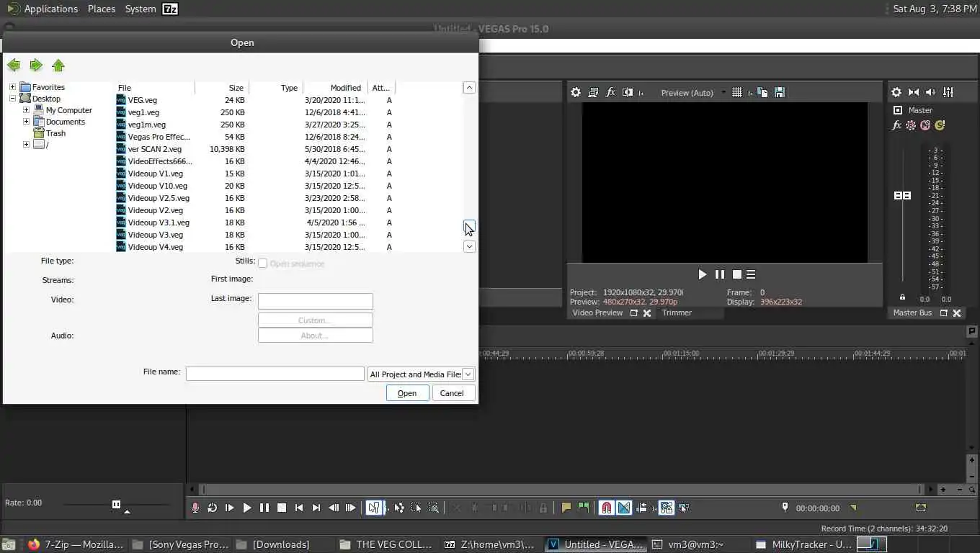Open Video Output FX in preview toolbar
Screen dimensions: 980x553
(610, 92)
